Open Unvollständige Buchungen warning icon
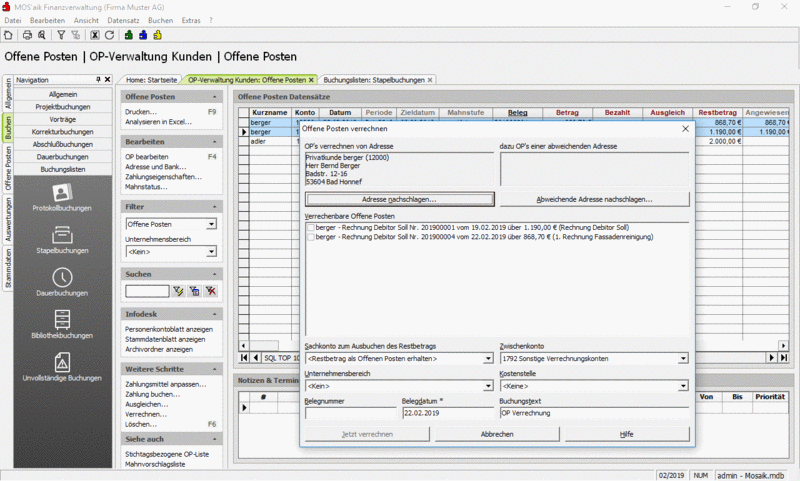The height and width of the screenshot is (481, 800). (x=62, y=363)
